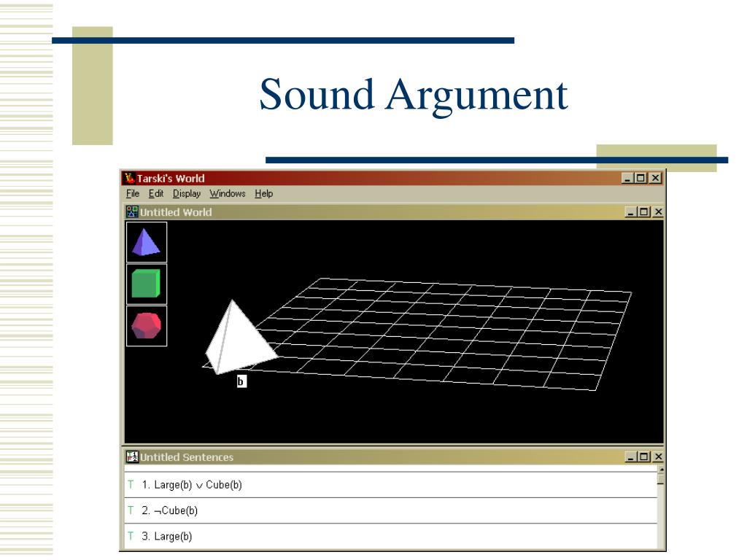
Task: Open the Windows menu
Action: tap(228, 193)
